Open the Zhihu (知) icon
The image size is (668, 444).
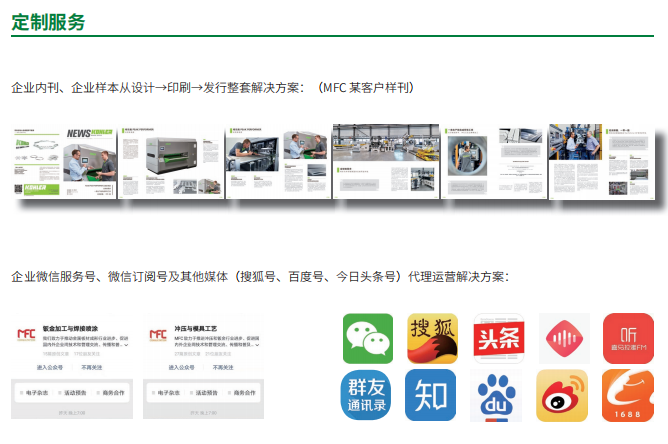(x=431, y=395)
